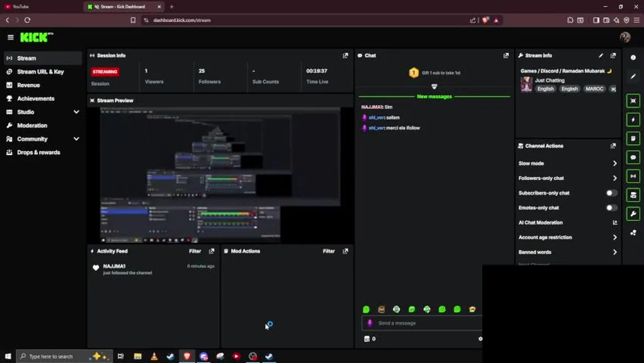
Task: Open the hamburger menu beside Kick logo
Action: (11, 37)
